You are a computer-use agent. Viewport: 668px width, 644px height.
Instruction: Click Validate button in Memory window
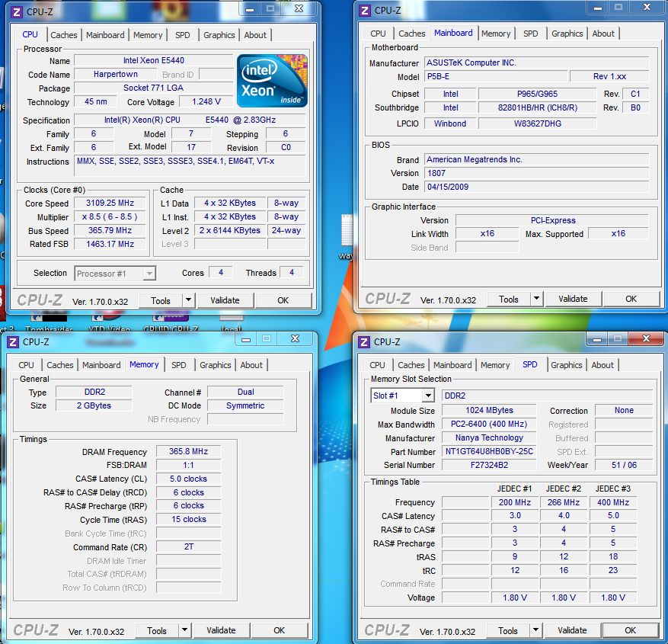tap(221, 630)
